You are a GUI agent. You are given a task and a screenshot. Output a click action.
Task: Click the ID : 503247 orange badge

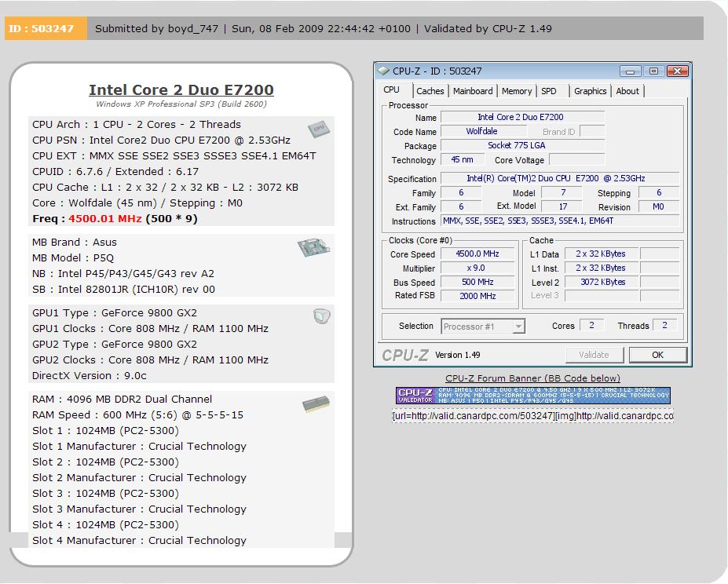click(45, 28)
